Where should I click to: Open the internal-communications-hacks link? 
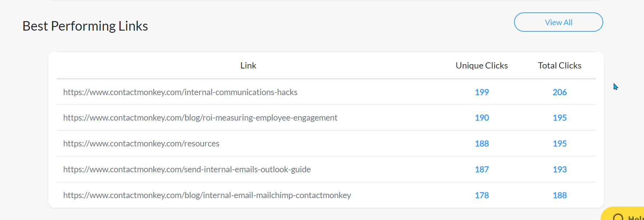coord(180,92)
